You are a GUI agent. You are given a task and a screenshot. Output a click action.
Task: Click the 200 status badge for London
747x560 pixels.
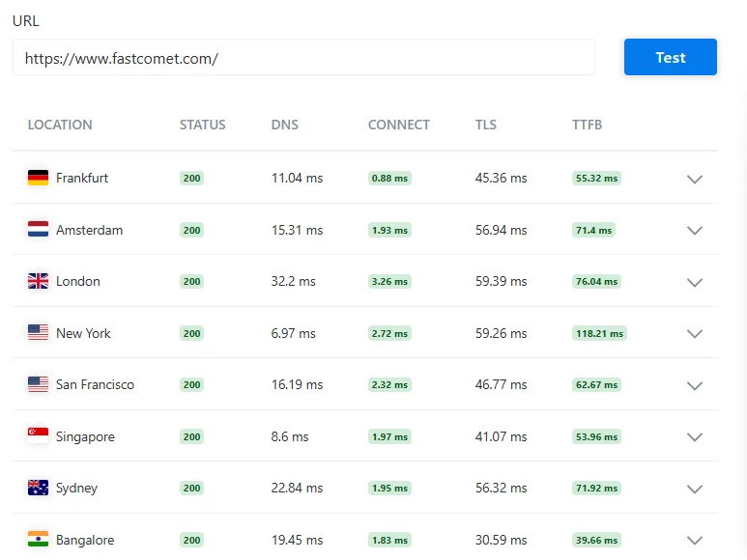pos(191,281)
